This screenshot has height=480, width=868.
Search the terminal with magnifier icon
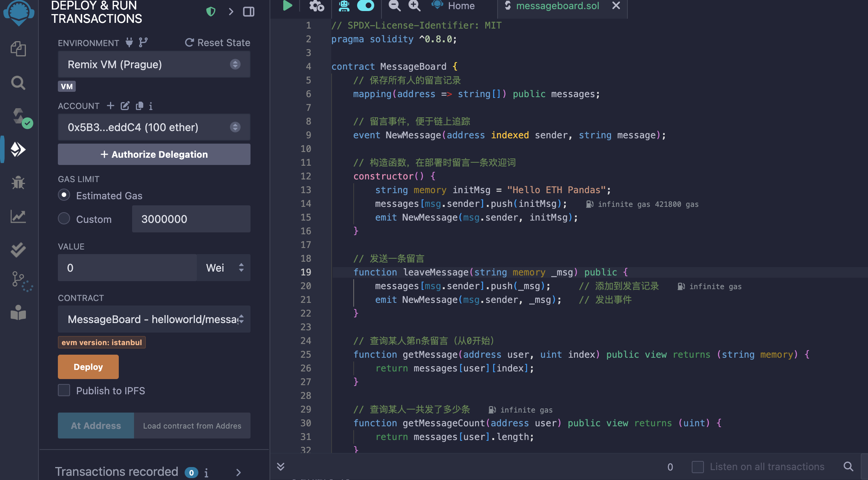coord(848,466)
